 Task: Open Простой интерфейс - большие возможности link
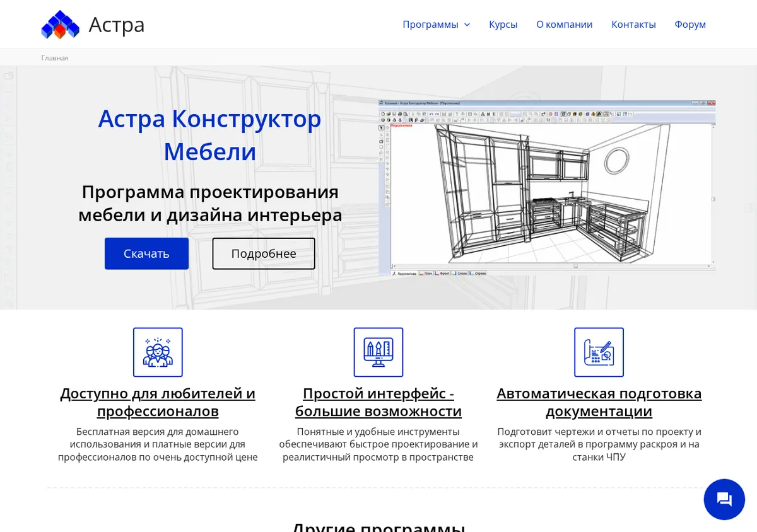click(x=378, y=402)
